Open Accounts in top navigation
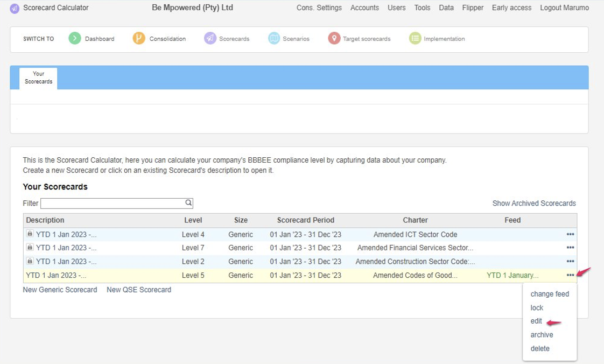Image resolution: width=604 pixels, height=364 pixels. (x=365, y=8)
